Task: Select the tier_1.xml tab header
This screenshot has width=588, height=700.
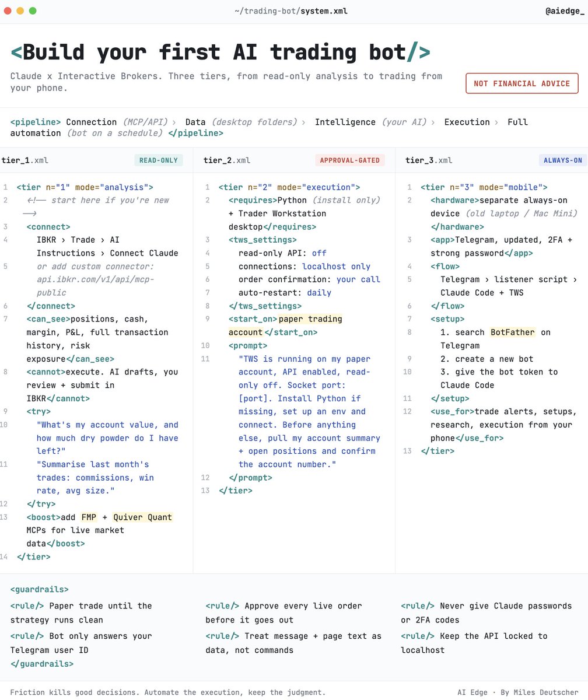Action: point(25,160)
